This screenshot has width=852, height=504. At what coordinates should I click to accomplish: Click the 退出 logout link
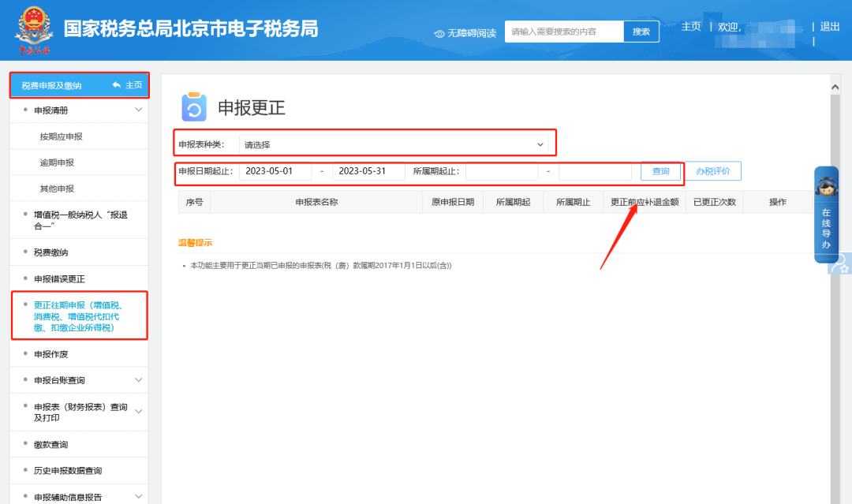[829, 27]
